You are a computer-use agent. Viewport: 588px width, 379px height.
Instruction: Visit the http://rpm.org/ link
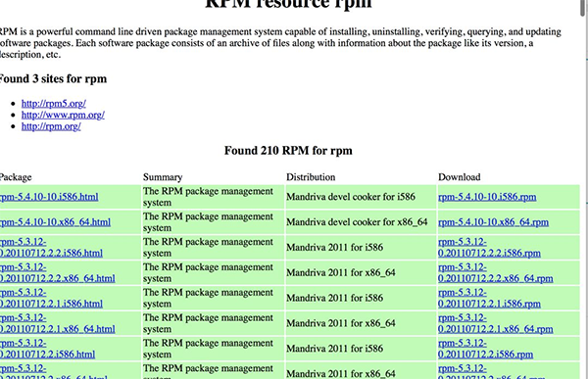pos(51,126)
